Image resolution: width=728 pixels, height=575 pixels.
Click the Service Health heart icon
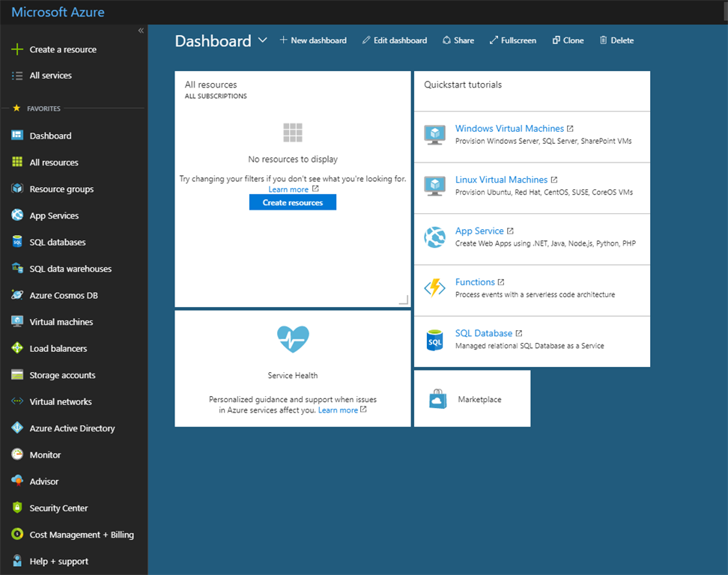pos(293,339)
